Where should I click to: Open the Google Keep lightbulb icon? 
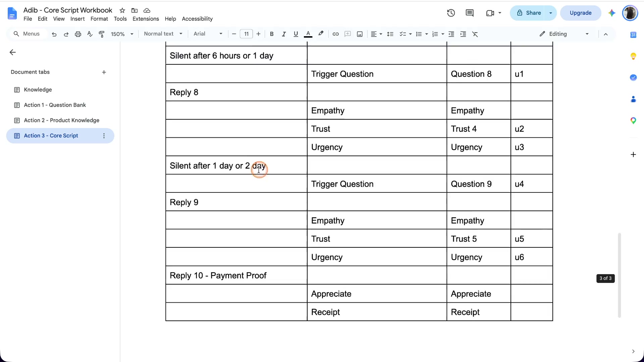tap(633, 56)
